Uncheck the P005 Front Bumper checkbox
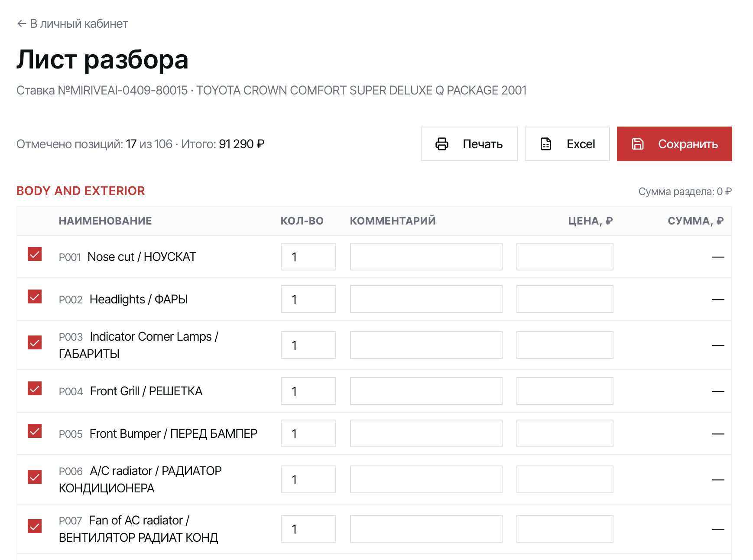Image resolution: width=753 pixels, height=560 pixels. pyautogui.click(x=35, y=431)
